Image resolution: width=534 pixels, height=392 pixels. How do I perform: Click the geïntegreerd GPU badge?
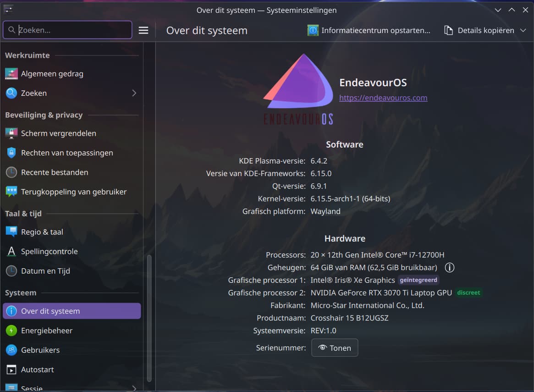pyautogui.click(x=418, y=280)
